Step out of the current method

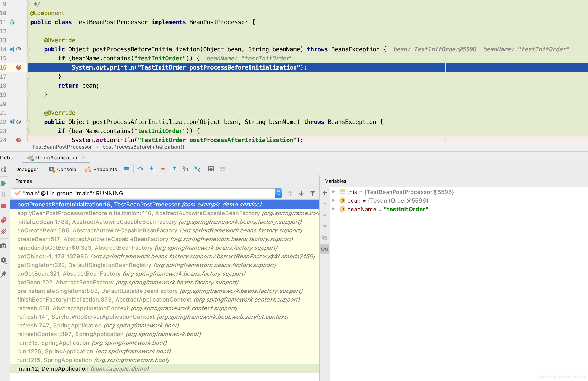[x=174, y=169]
